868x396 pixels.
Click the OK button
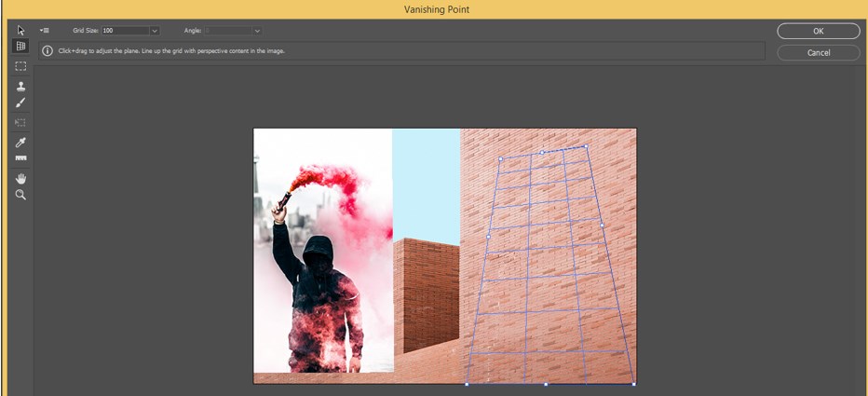point(819,31)
